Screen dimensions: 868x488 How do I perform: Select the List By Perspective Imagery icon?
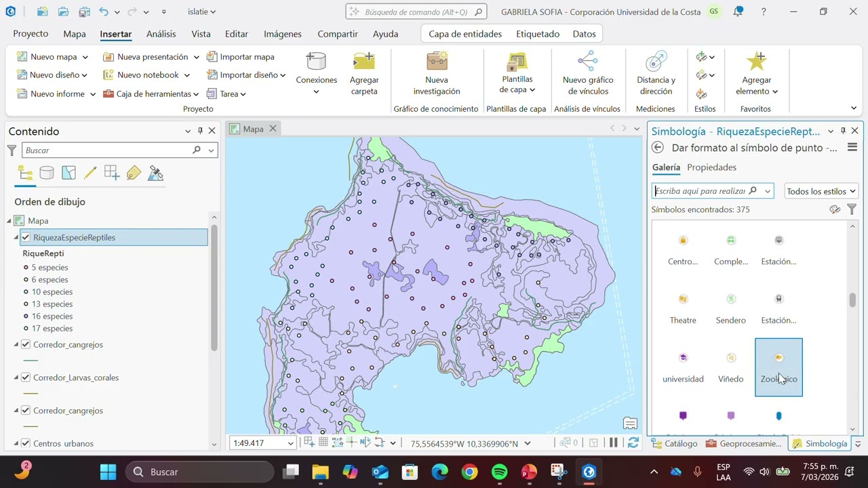pyautogui.click(x=155, y=173)
